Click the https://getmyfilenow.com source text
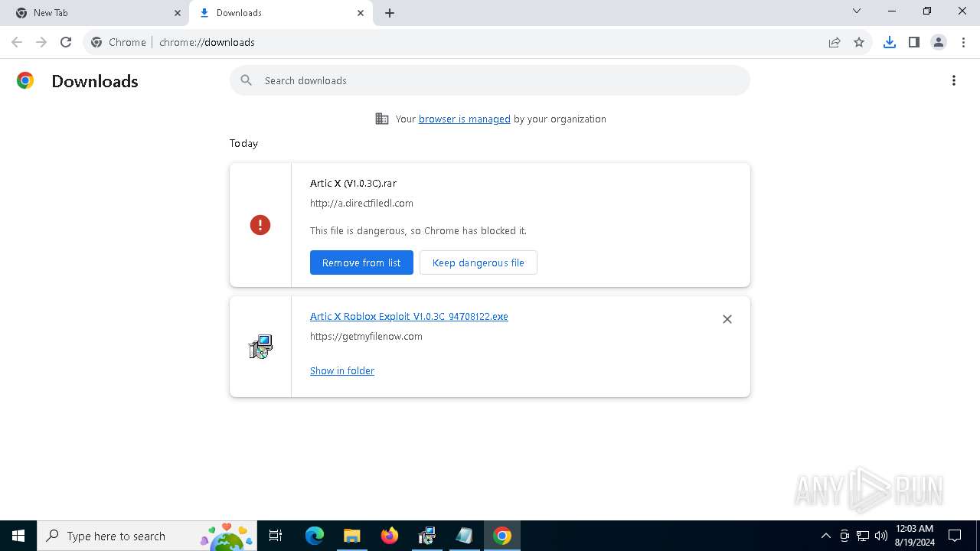This screenshot has height=551, width=980. tap(366, 336)
